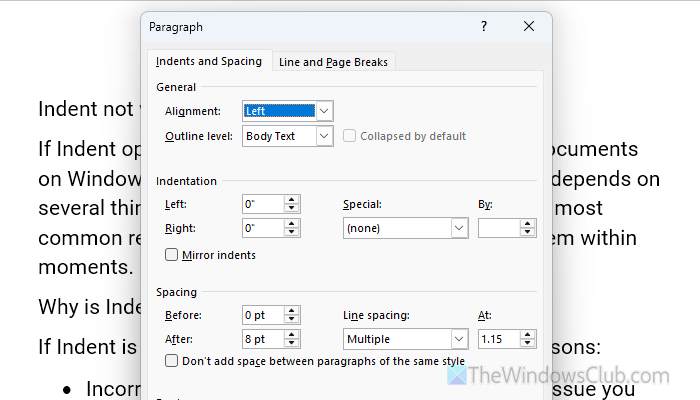Click the word 'moments.' in the document

[86, 267]
